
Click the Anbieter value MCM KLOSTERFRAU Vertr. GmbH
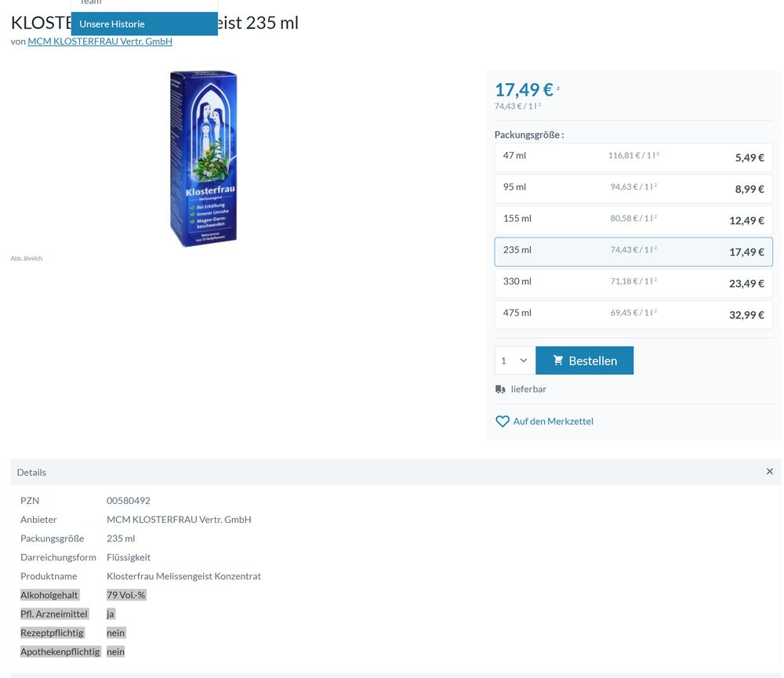[x=179, y=520]
